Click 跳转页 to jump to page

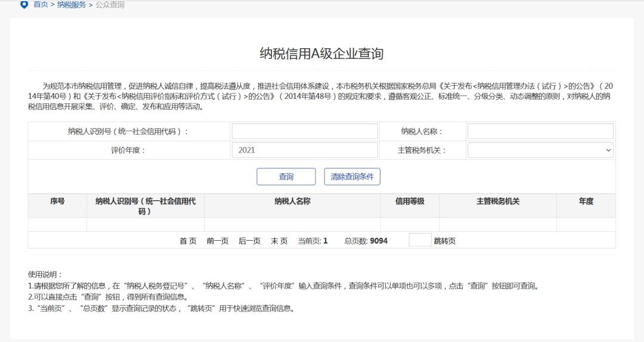(x=445, y=241)
